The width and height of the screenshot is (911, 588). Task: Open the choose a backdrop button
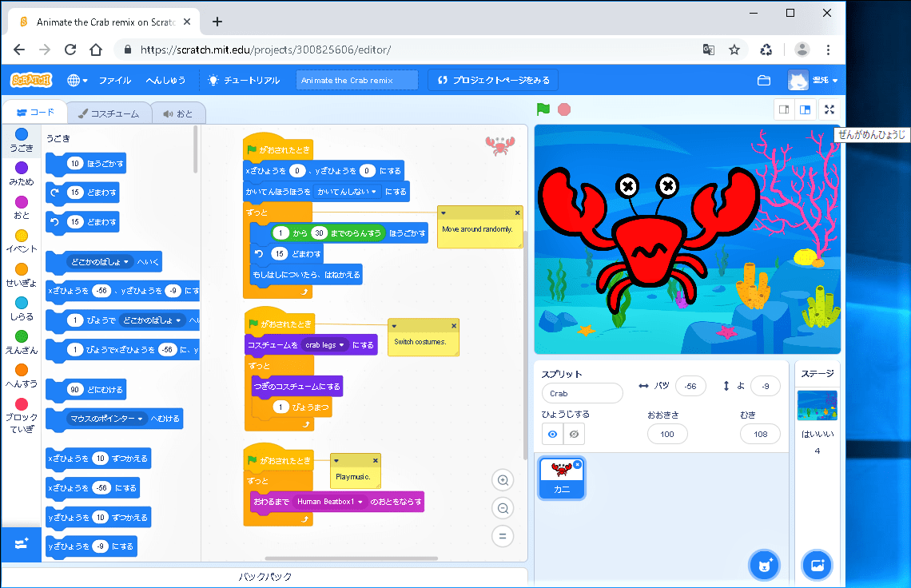click(x=818, y=565)
